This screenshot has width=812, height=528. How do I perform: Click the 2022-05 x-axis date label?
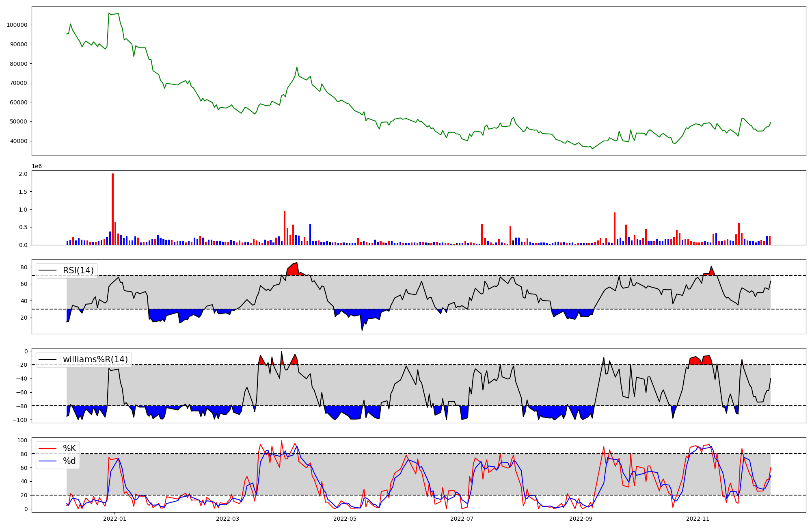coord(345,519)
